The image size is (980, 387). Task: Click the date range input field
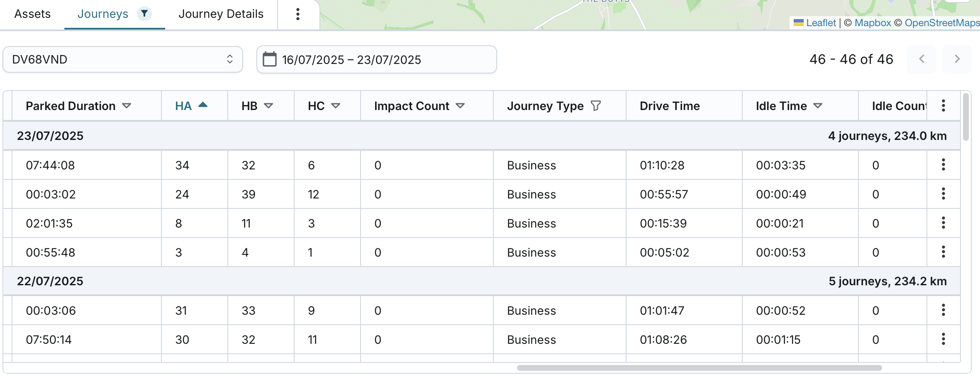382,59
